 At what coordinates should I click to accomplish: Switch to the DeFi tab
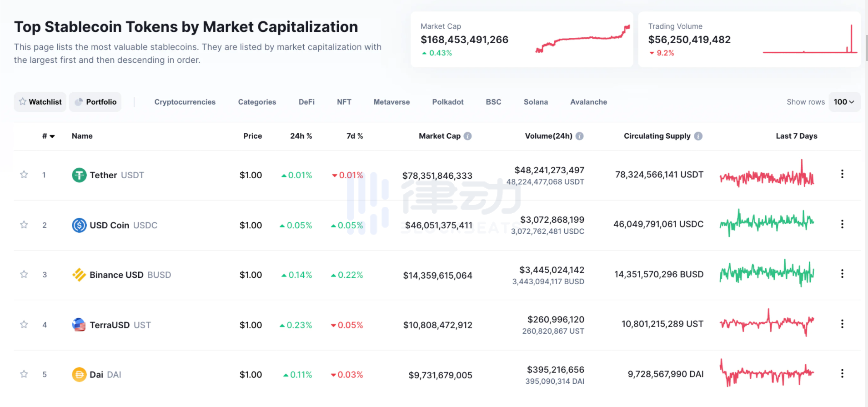306,102
